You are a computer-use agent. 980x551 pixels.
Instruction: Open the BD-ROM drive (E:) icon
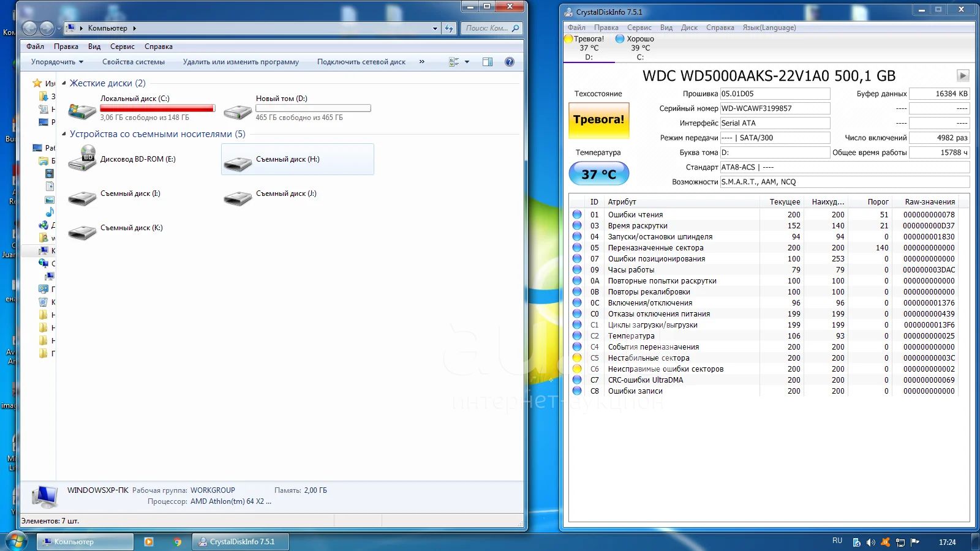coord(82,158)
